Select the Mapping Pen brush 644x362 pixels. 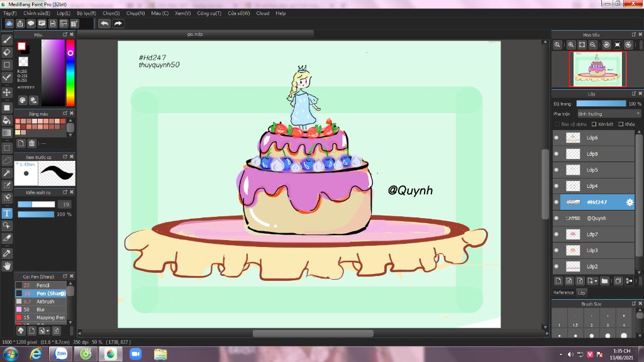coord(41,317)
